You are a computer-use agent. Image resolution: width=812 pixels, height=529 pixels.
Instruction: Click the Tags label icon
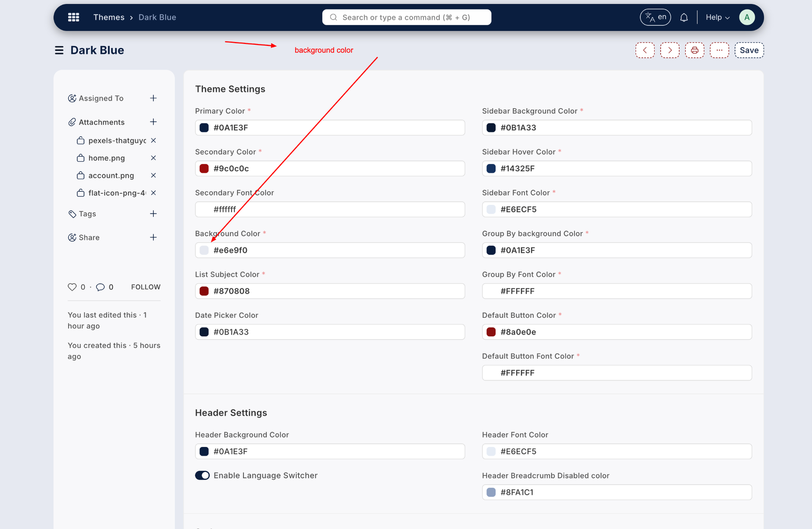click(x=72, y=214)
